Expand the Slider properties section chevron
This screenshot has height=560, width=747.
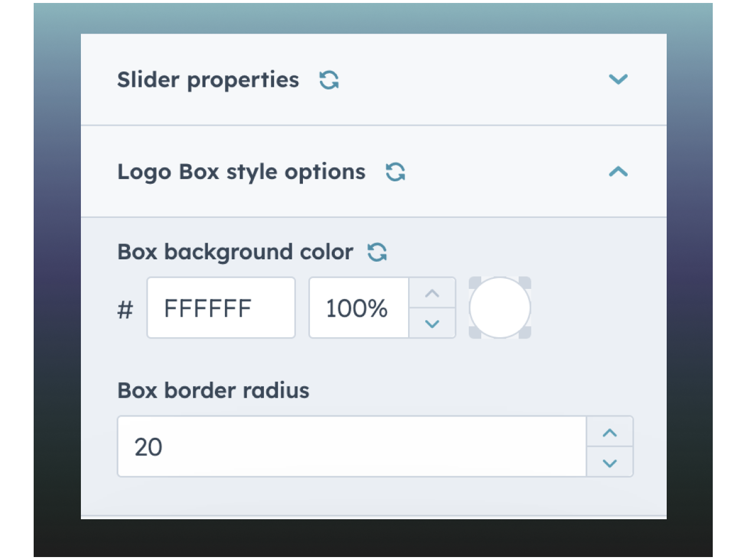pos(618,79)
